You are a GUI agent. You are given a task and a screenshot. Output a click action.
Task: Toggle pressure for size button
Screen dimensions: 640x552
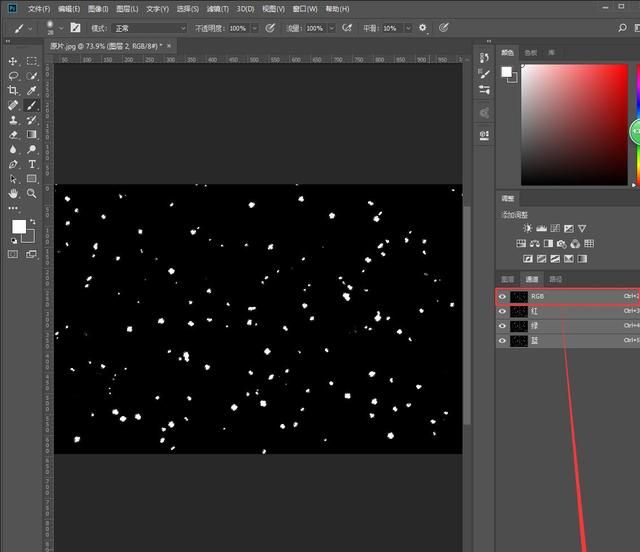click(x=443, y=28)
